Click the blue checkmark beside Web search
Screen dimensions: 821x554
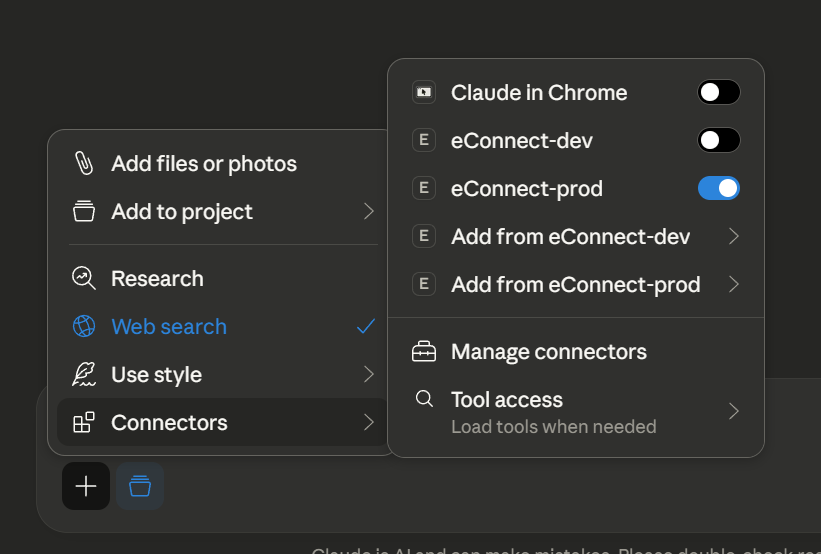click(365, 326)
